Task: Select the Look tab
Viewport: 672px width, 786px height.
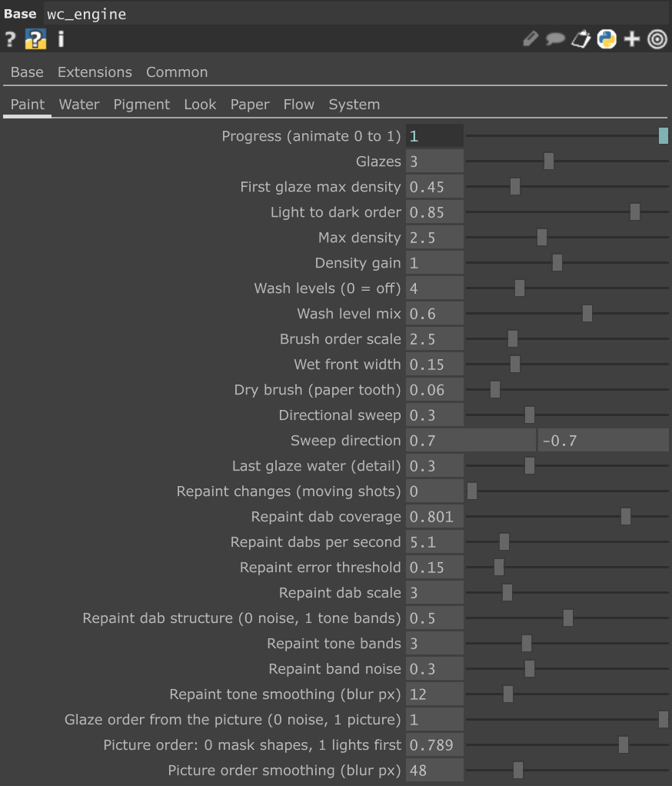Action: coord(200,105)
